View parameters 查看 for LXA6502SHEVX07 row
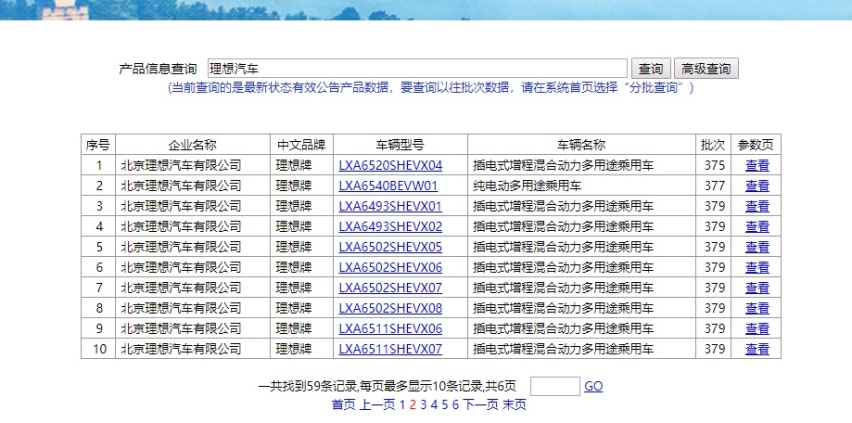This screenshot has width=852, height=423. (757, 288)
